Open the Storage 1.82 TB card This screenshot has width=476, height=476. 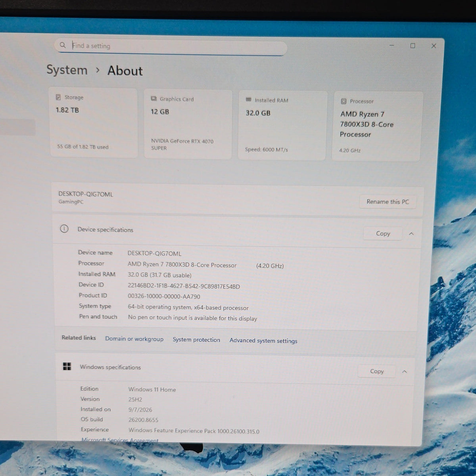tap(94, 123)
